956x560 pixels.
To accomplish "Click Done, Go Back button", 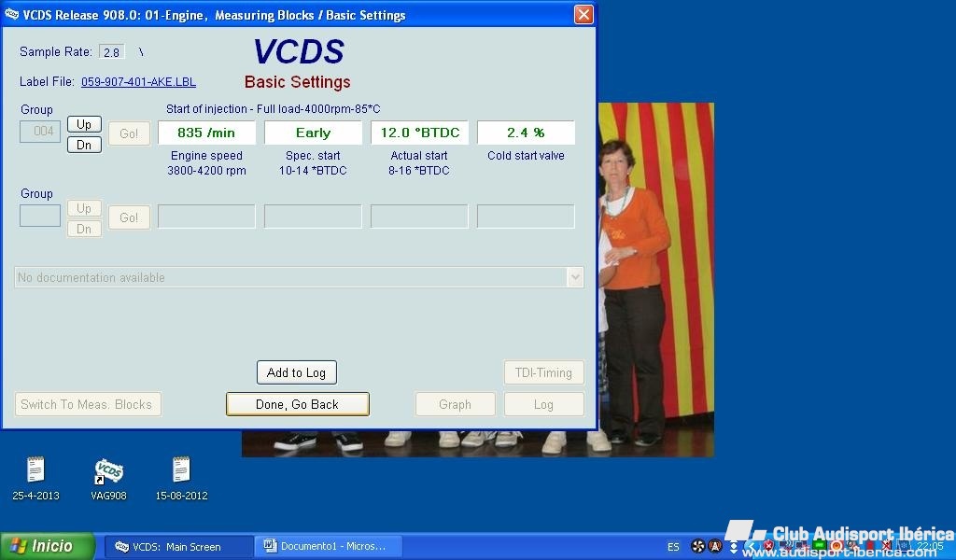I will click(x=297, y=404).
